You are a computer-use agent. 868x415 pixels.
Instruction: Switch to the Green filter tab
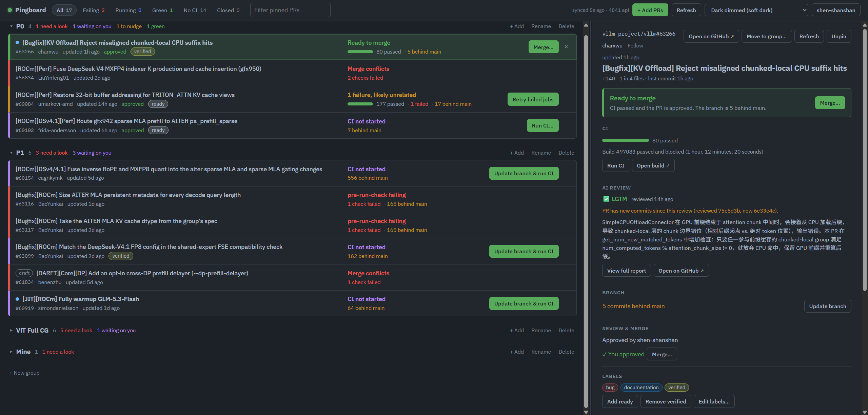[162, 10]
